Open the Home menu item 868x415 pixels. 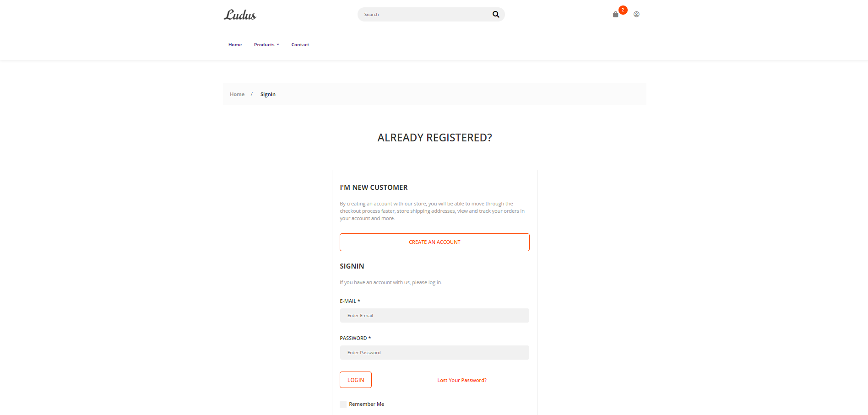click(235, 45)
